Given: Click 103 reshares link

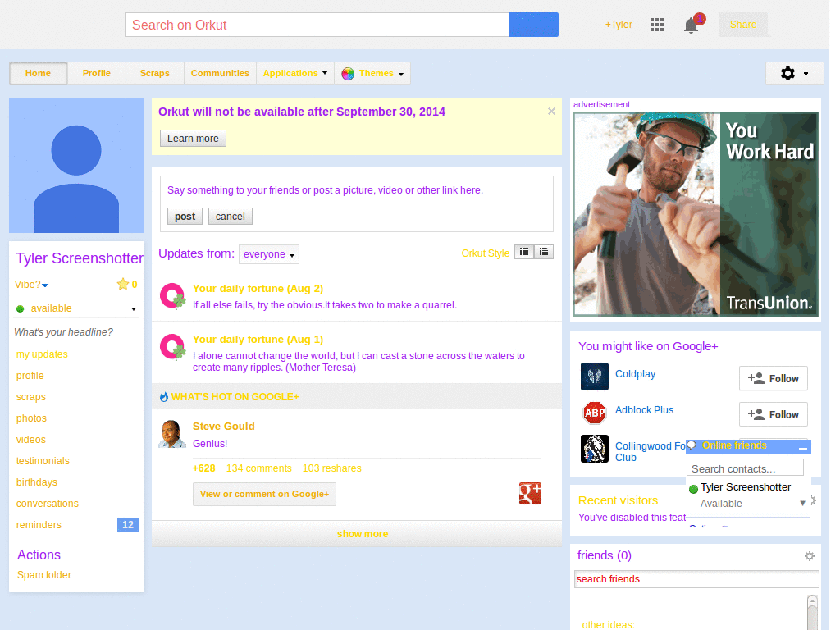Looking at the screenshot, I should tap(331, 468).
